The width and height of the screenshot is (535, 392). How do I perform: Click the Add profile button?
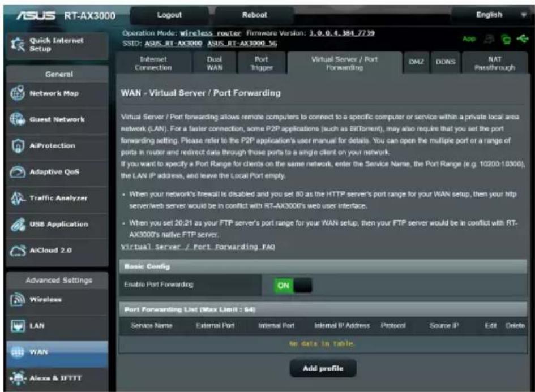(323, 368)
